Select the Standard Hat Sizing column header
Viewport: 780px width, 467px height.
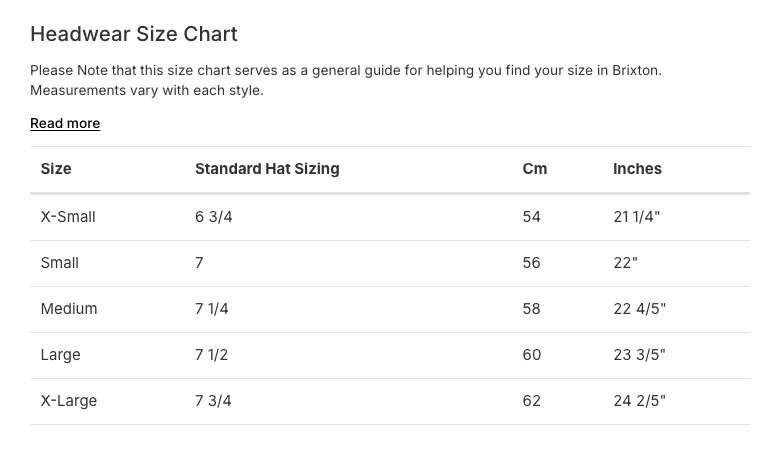267,169
